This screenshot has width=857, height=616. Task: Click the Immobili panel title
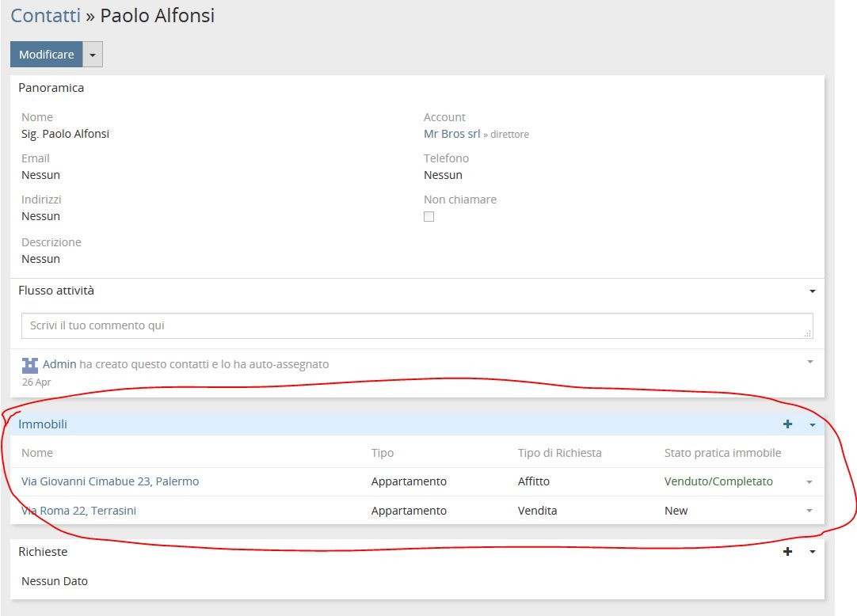(x=43, y=424)
